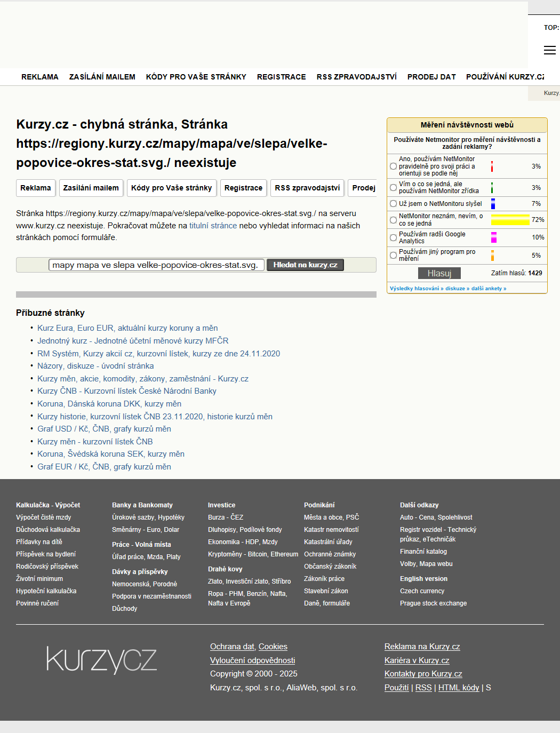Open footer link Kryptoměny - Bitcoin, Ethereum

click(x=253, y=554)
